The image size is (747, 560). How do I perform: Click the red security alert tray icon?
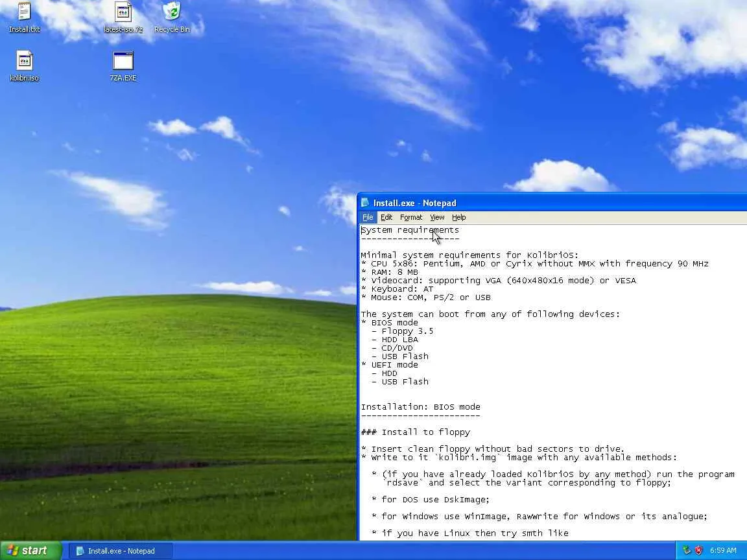pyautogui.click(x=698, y=550)
